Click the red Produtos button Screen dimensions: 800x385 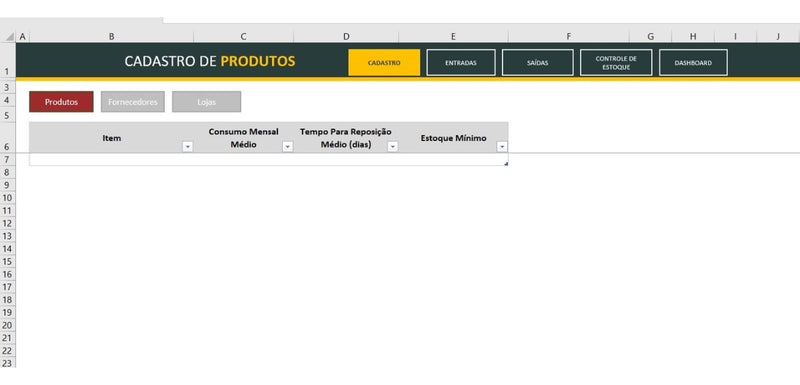point(61,102)
